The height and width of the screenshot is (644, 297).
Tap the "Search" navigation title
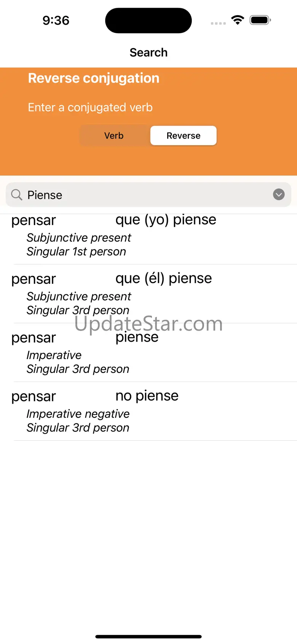pos(148,53)
